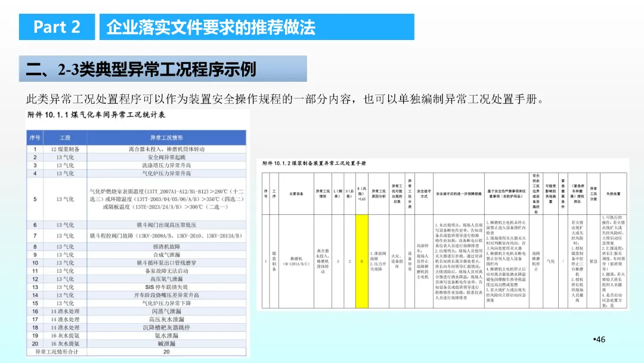The width and height of the screenshot is (644, 363).
Task: Click the '异常工况分级' column header
Action: pos(593,193)
